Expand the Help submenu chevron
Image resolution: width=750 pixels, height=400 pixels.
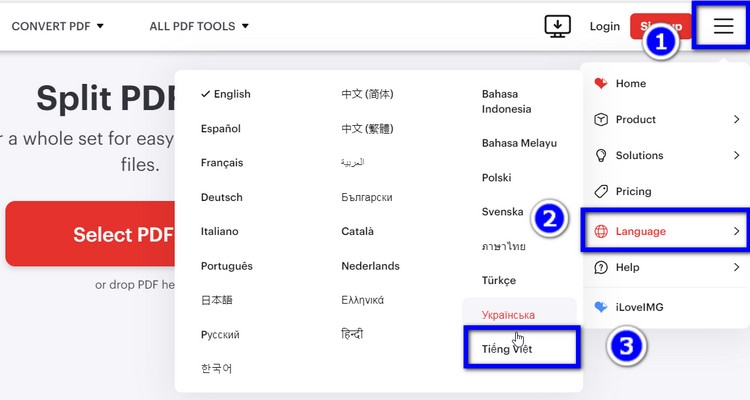pyautogui.click(x=737, y=267)
